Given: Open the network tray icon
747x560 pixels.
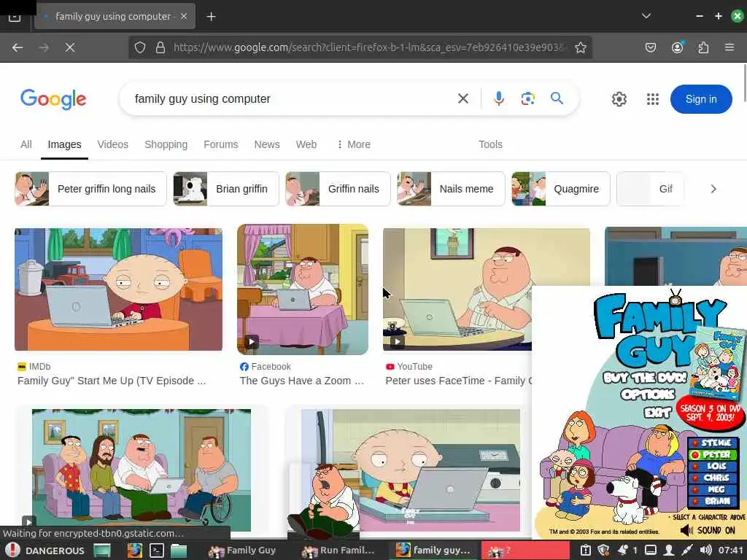Looking at the screenshot, I should (x=687, y=551).
